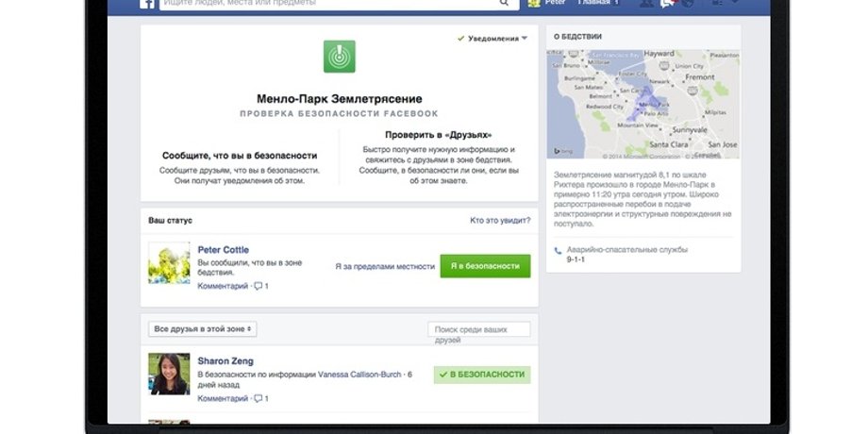Screen dimensions: 868x434
Task: Open the Уведомления dropdown
Action: click(x=492, y=39)
